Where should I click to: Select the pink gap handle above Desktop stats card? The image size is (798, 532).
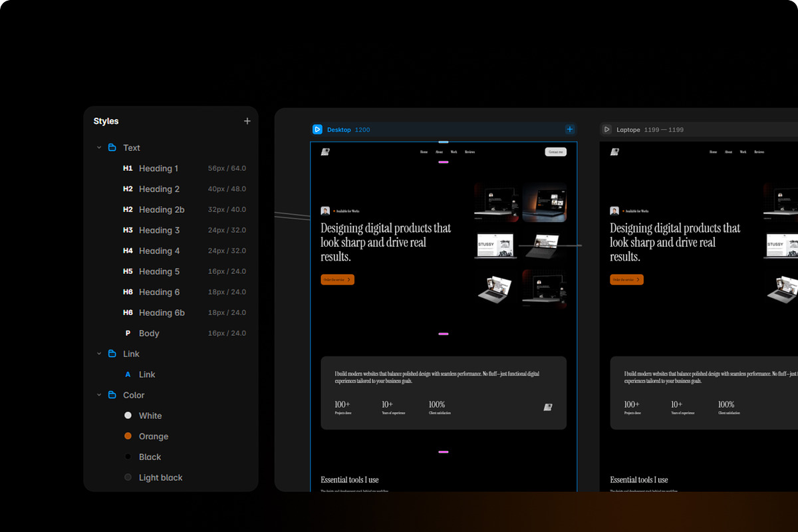pyautogui.click(x=444, y=334)
